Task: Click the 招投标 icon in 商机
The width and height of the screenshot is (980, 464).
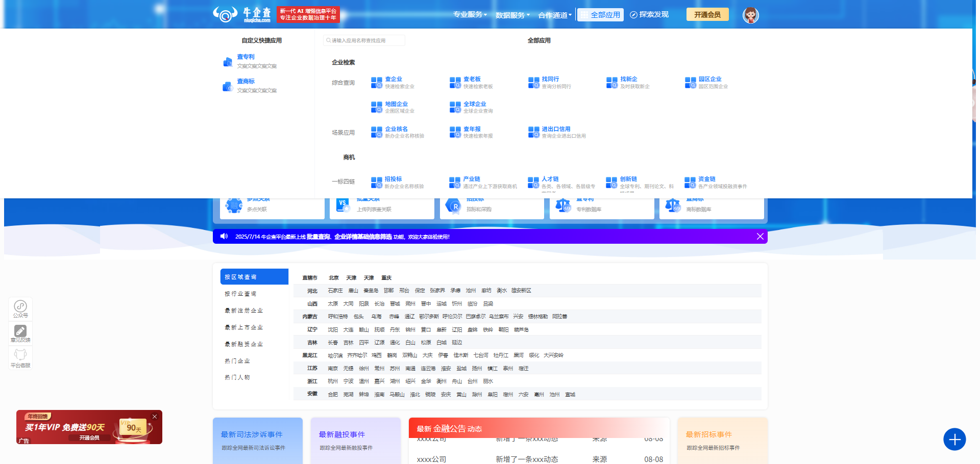Action: [377, 183]
